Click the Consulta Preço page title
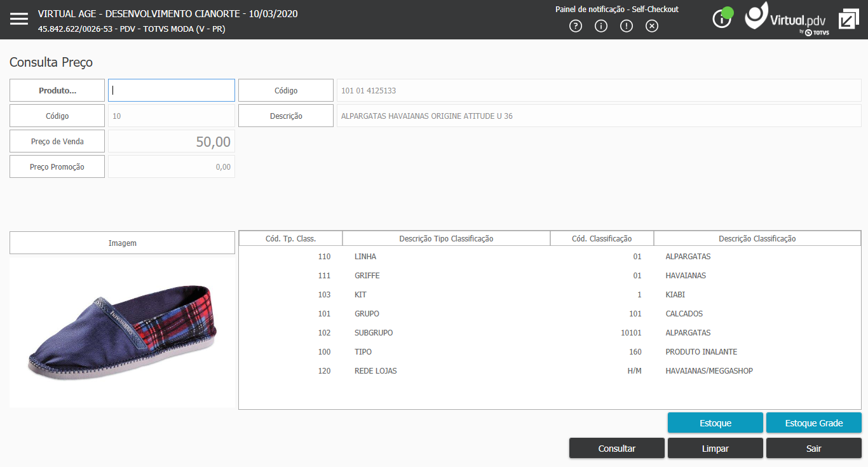This screenshot has width=868, height=467. 51,62
